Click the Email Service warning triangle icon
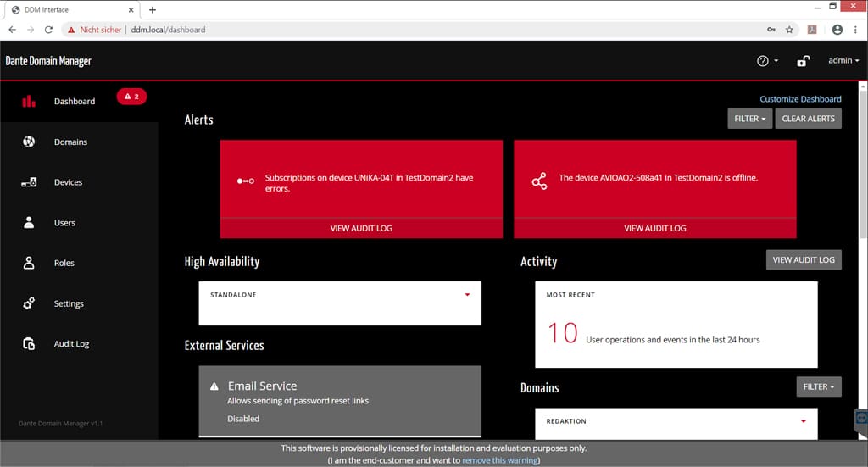The image size is (868, 467). pyautogui.click(x=214, y=386)
